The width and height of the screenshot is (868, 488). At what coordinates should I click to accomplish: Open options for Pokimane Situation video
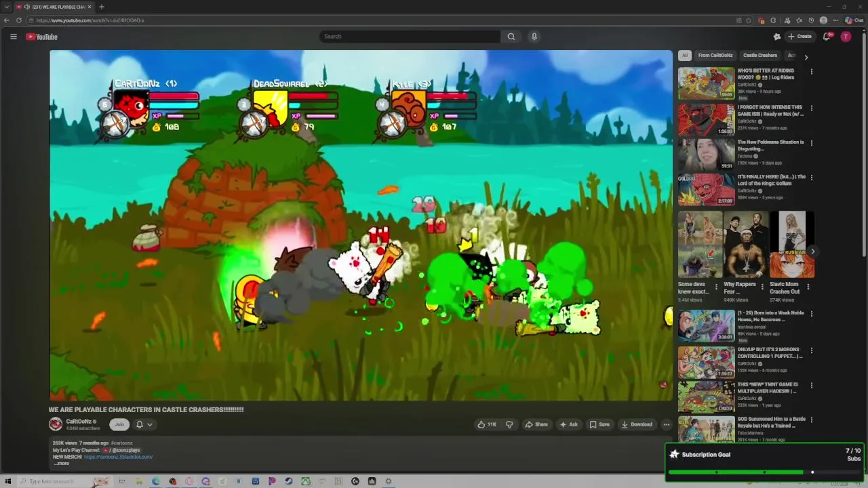coord(811,143)
